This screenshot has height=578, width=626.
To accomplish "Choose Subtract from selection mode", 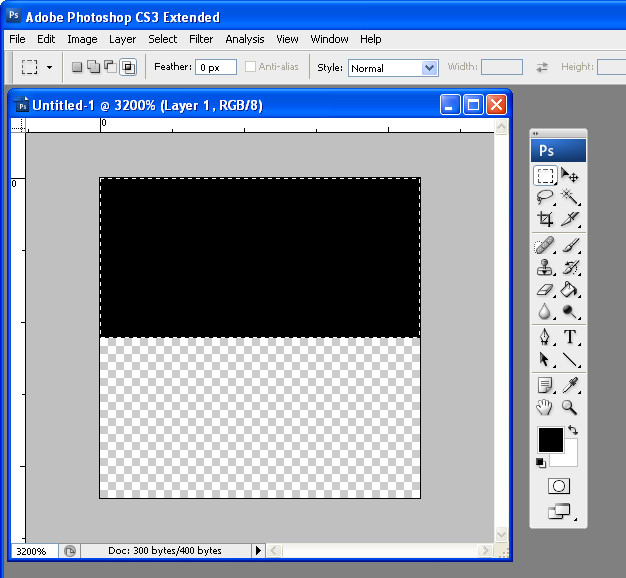I will [111, 67].
